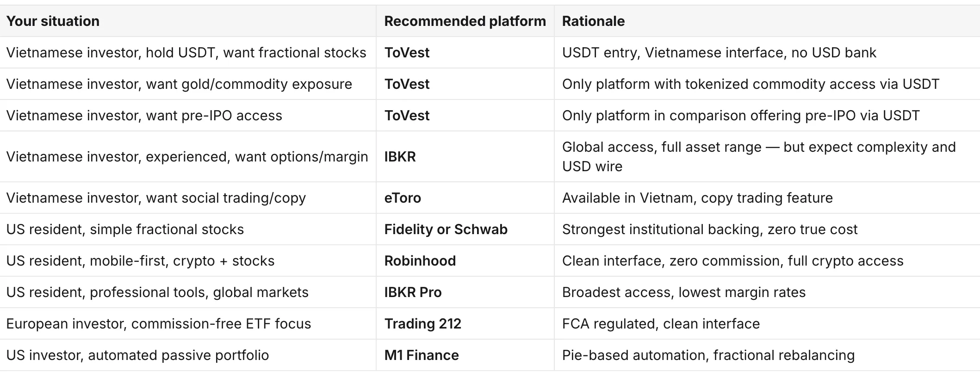Image resolution: width=980 pixels, height=372 pixels.
Task: Click "Broadest access, lowest margin rates" rationale
Action: (x=684, y=292)
